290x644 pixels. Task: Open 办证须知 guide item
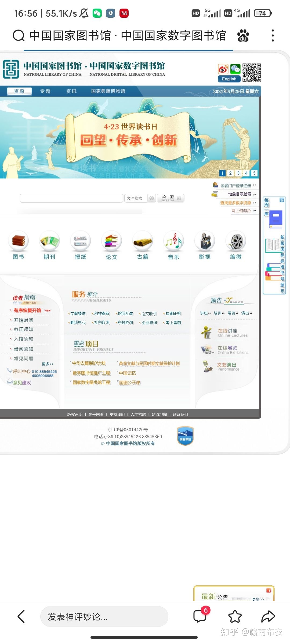(24, 330)
